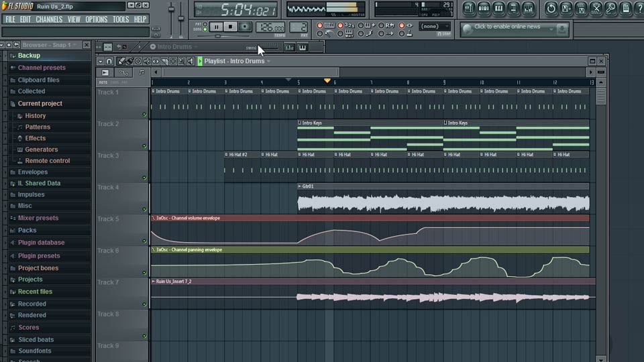
Task: Click the Gtr01 audio clip on Track 4
Action: [443, 203]
